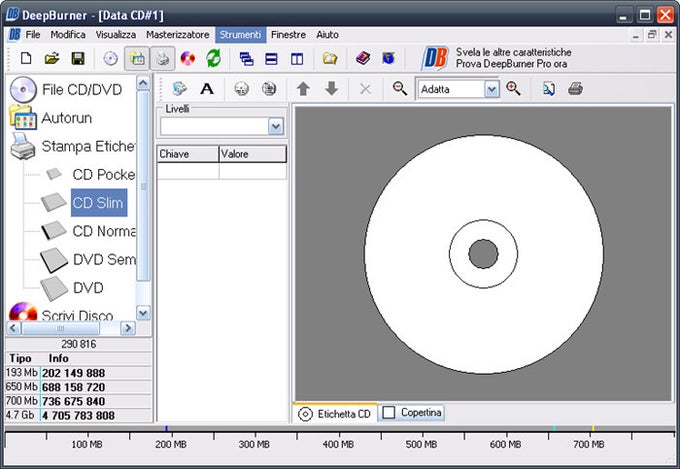Zoom in with the magnifier plus icon
The width and height of the screenshot is (680, 469).
(x=513, y=89)
